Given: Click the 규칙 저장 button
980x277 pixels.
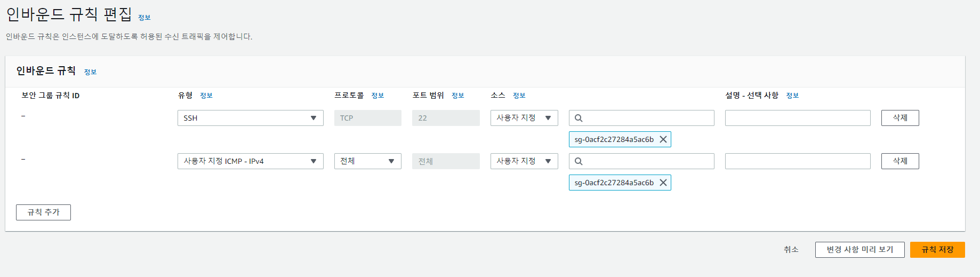Looking at the screenshot, I should (x=937, y=250).
